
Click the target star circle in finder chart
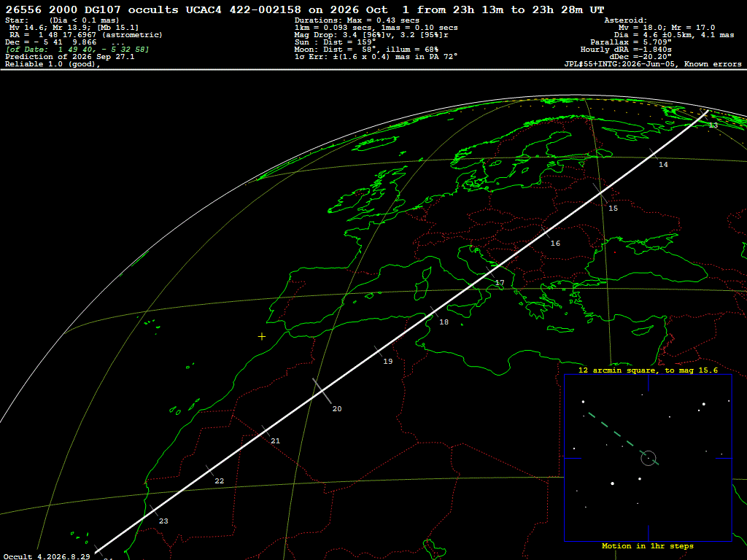(x=649, y=458)
